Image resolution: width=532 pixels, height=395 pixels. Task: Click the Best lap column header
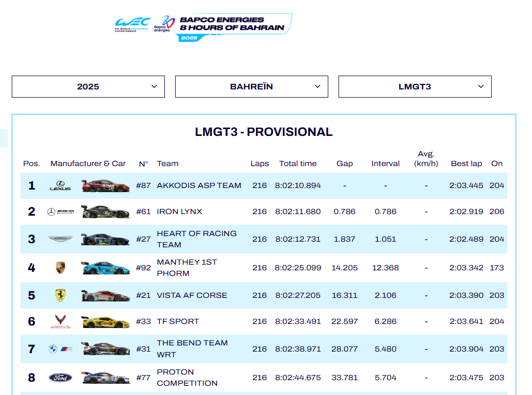point(466,164)
